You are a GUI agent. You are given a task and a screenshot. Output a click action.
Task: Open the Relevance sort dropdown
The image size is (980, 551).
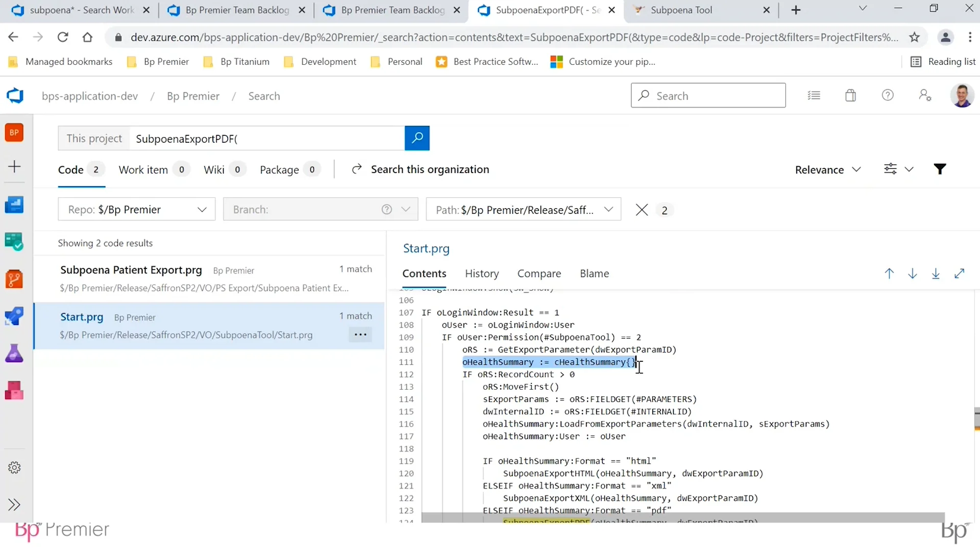coord(828,170)
